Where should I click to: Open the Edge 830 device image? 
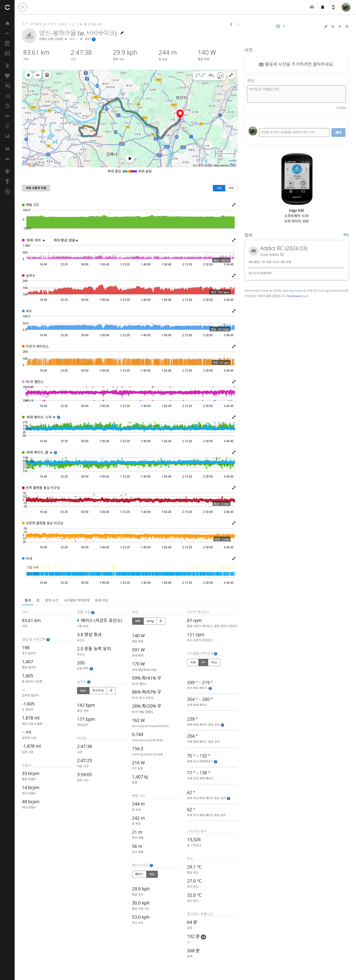click(x=297, y=179)
